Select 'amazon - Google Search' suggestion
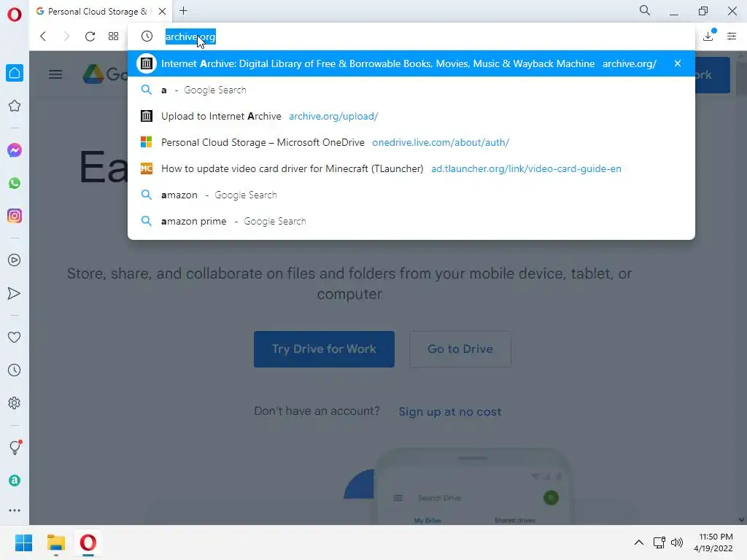 pos(411,195)
